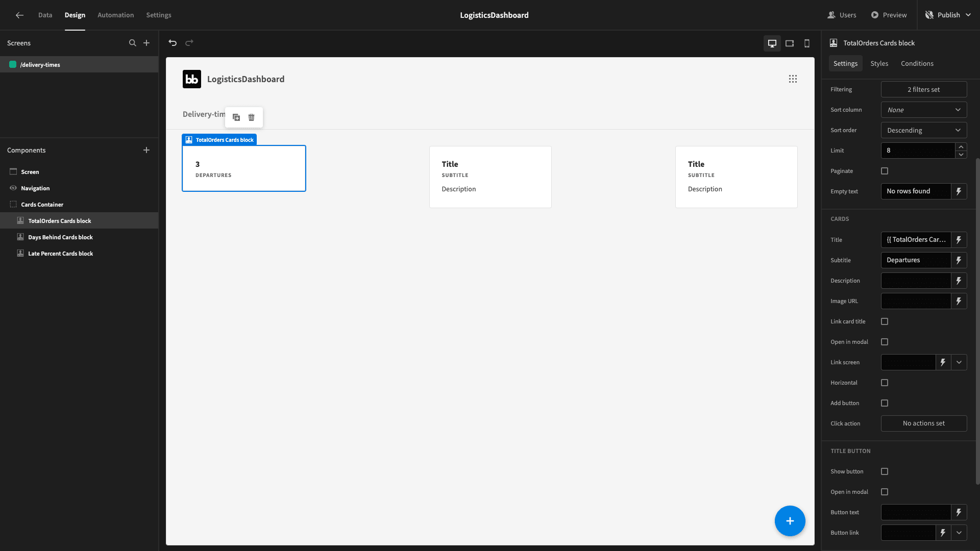Screen dimensions: 980x551
Task: Open the top Settings tab
Action: pyautogui.click(x=159, y=15)
